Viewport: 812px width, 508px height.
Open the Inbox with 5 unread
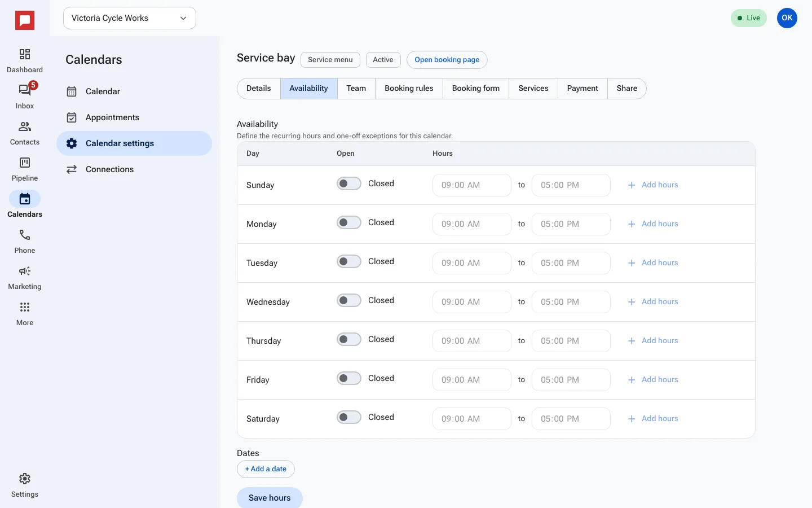point(25,97)
